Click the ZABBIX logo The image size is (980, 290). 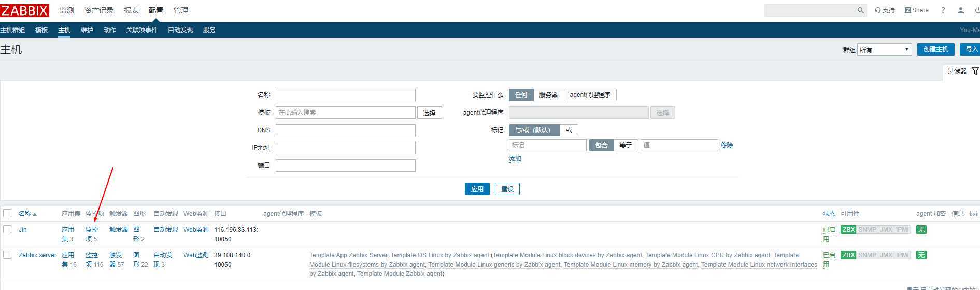tap(25, 10)
